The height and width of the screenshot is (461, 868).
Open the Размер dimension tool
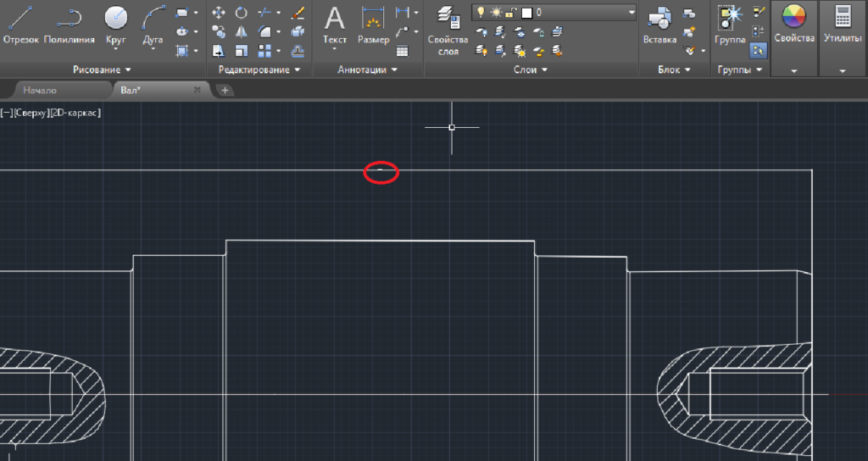373,20
